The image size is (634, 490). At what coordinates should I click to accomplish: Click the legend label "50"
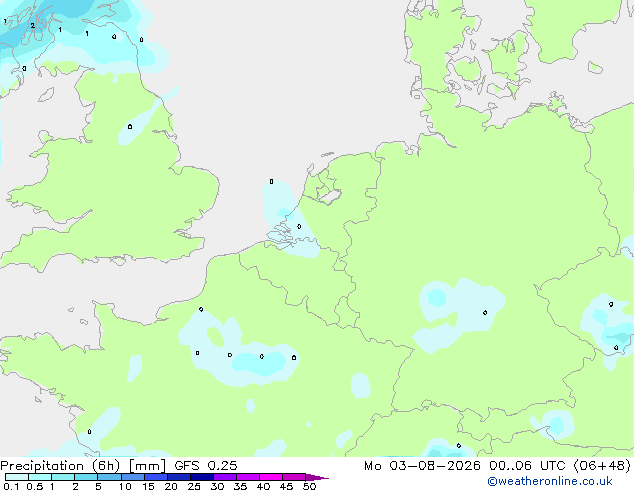(x=309, y=486)
